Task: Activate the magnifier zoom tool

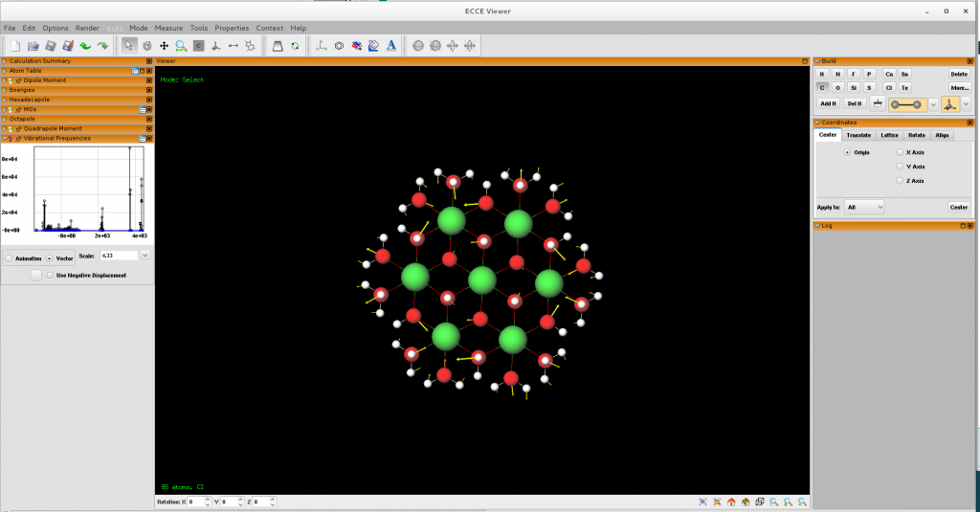Action: point(181,45)
